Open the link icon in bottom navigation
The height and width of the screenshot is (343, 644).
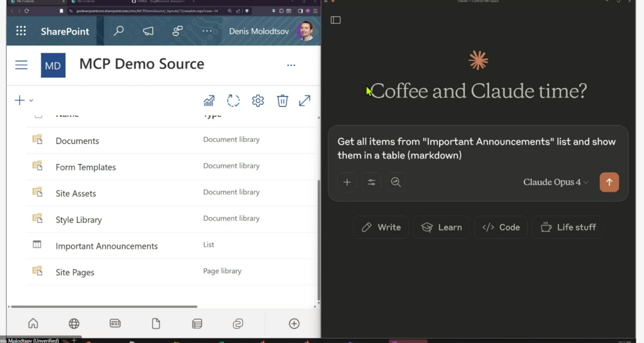[x=238, y=324]
